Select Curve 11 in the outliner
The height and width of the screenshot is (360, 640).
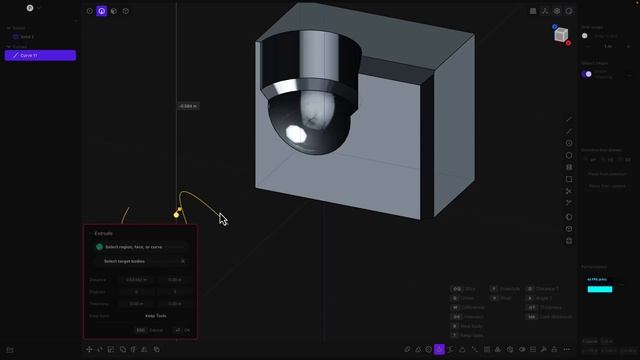click(40, 55)
